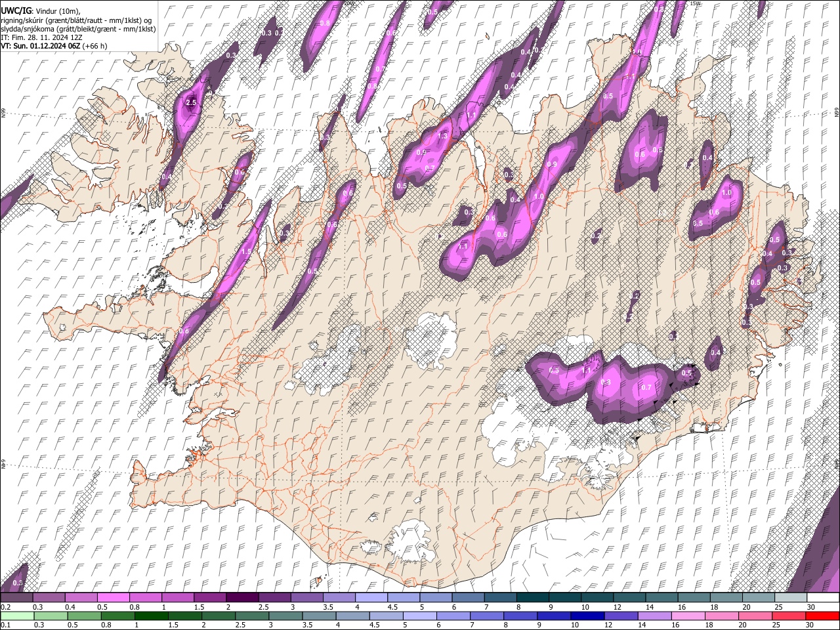The width and height of the screenshot is (840, 630).
Task: Click the light pink 16 swatch in the lower legend row
Action: 688,616
